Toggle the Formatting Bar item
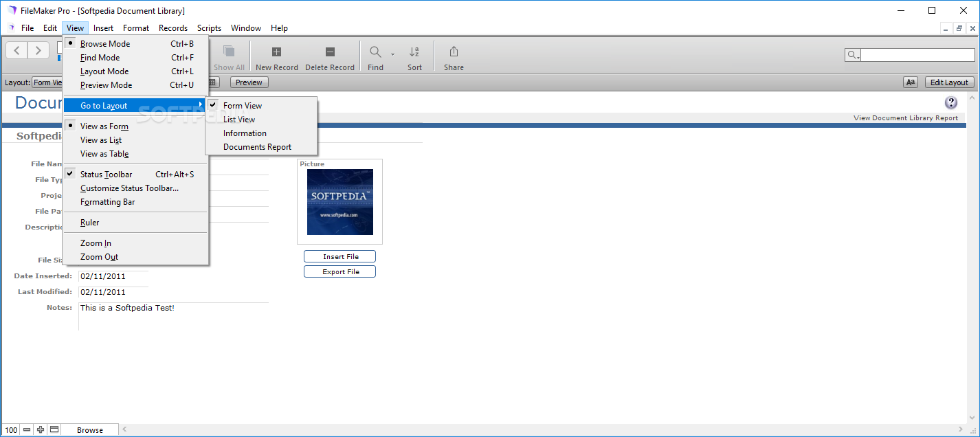The height and width of the screenshot is (437, 980). (x=135, y=202)
